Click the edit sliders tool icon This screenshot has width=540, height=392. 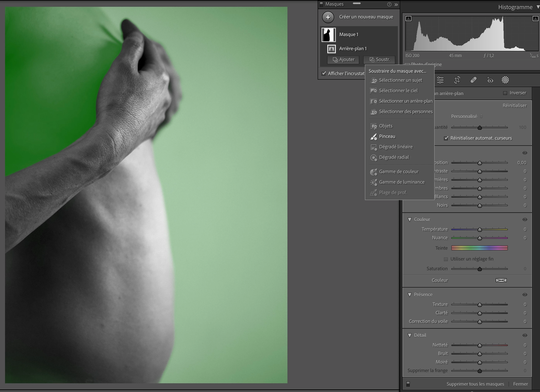coord(440,80)
